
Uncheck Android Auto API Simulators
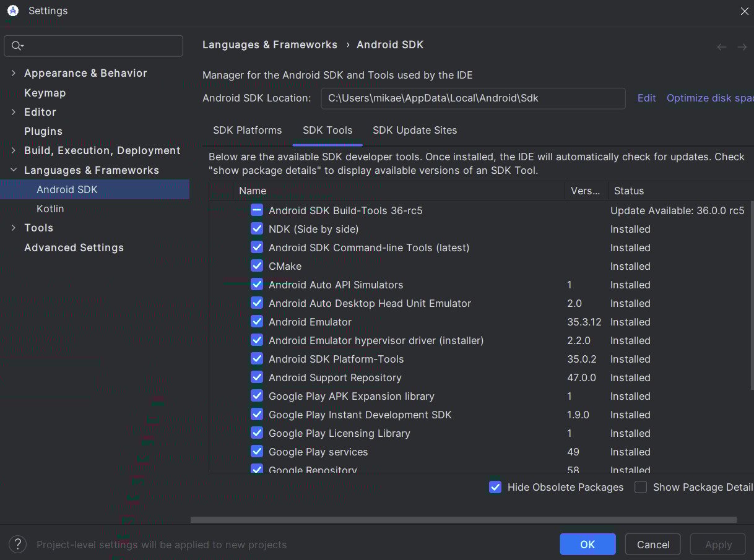(257, 285)
